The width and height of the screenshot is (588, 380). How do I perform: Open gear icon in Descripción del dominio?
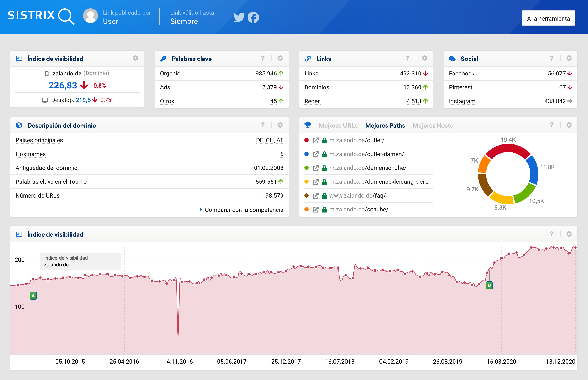coord(280,125)
